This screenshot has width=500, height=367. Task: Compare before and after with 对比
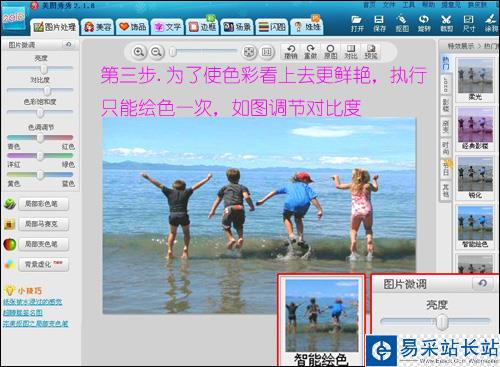[x=351, y=52]
